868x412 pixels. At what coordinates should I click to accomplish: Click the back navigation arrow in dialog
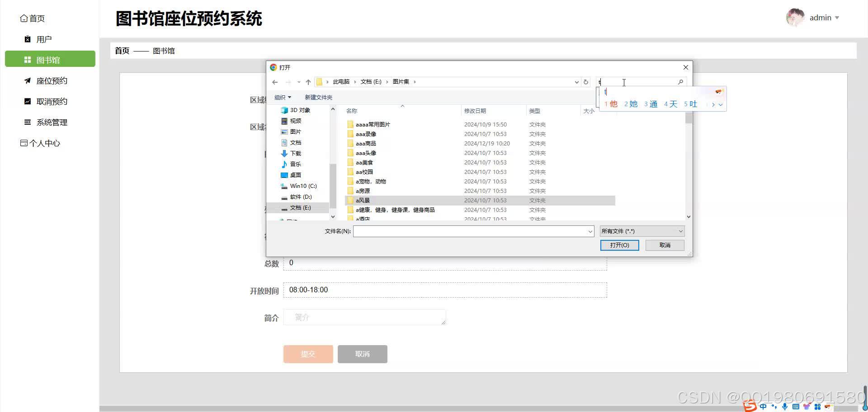tap(275, 82)
